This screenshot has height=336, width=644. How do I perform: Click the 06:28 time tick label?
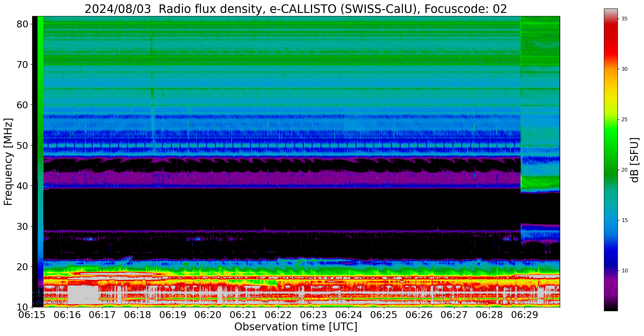coord(489,315)
